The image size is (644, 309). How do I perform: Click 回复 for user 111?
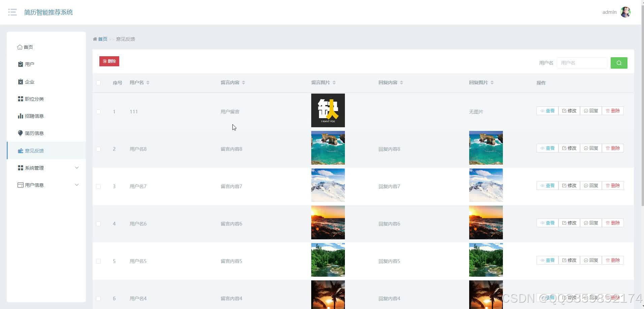[591, 111]
